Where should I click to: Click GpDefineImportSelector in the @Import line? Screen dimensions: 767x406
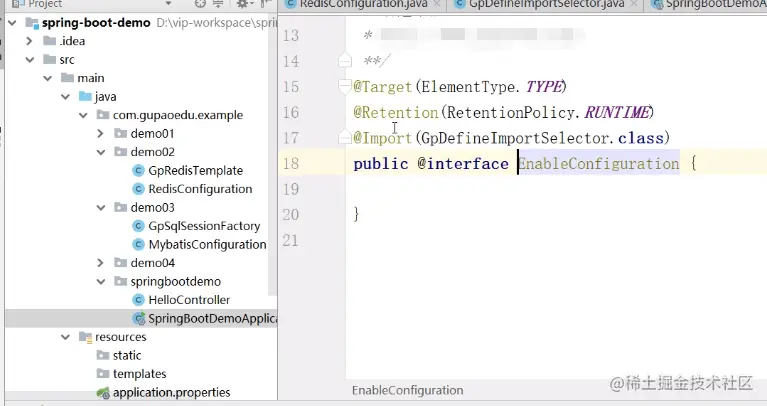pyautogui.click(x=516, y=138)
